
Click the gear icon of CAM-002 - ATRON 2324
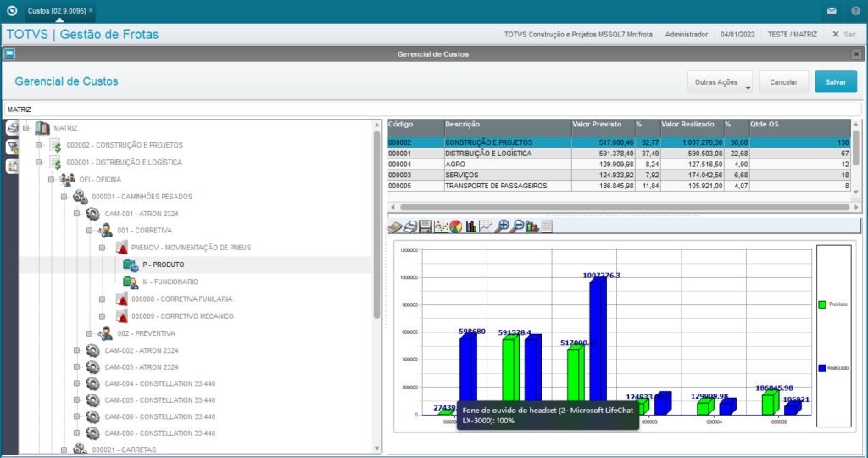(x=93, y=350)
